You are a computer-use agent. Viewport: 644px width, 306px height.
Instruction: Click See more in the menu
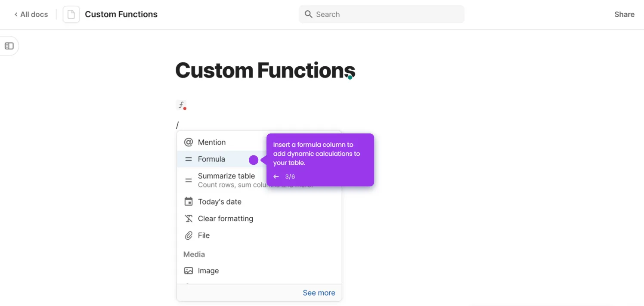click(319, 293)
